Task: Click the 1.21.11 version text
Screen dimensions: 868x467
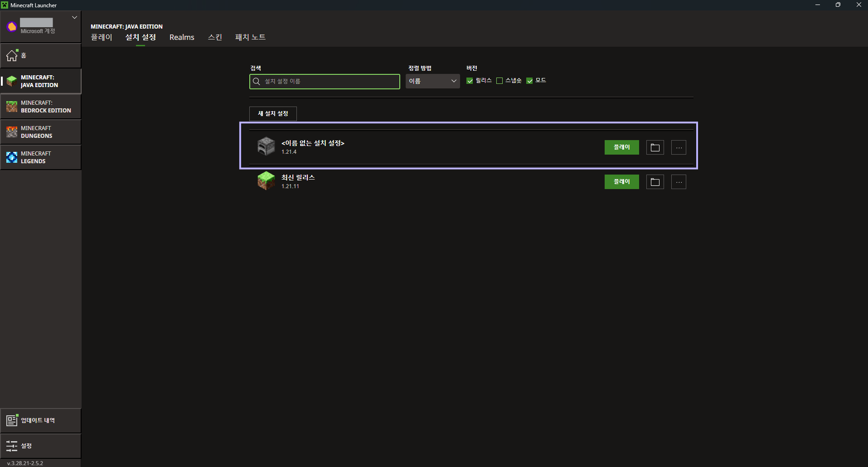Action: [290, 186]
